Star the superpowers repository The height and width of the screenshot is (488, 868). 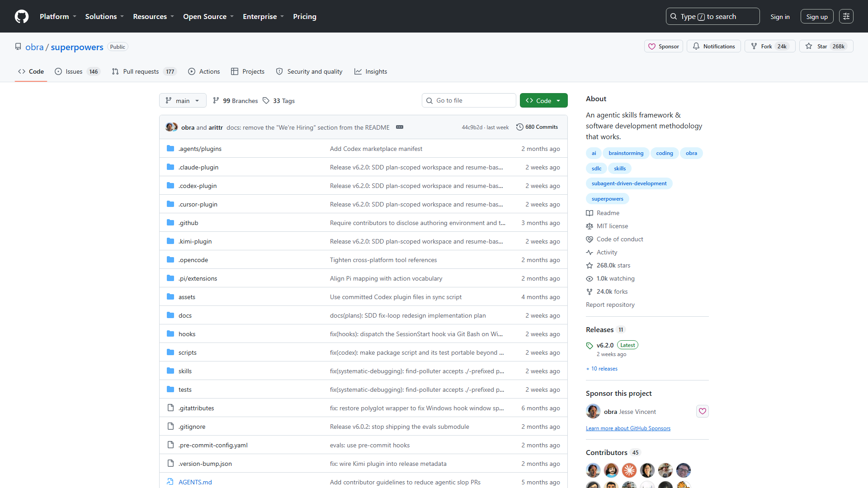click(826, 46)
